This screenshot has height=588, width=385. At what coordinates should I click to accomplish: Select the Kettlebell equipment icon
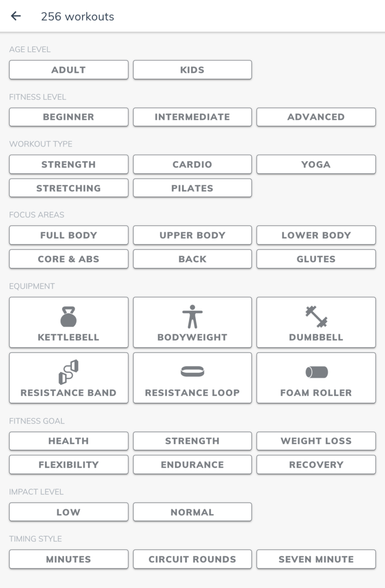coord(69,317)
